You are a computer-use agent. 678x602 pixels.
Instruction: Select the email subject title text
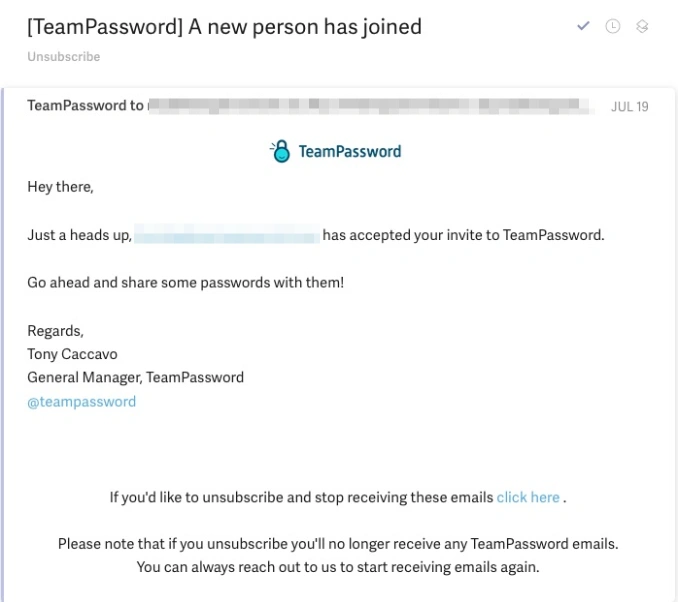coord(224,27)
